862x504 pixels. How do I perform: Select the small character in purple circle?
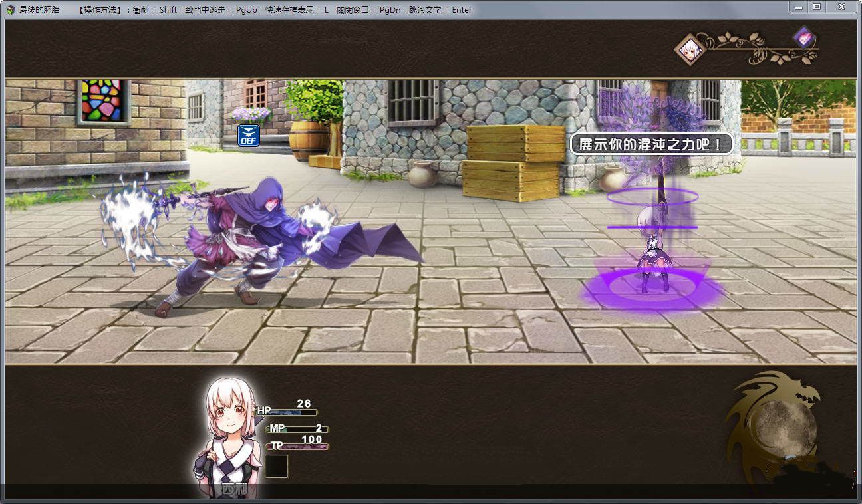coord(650,251)
